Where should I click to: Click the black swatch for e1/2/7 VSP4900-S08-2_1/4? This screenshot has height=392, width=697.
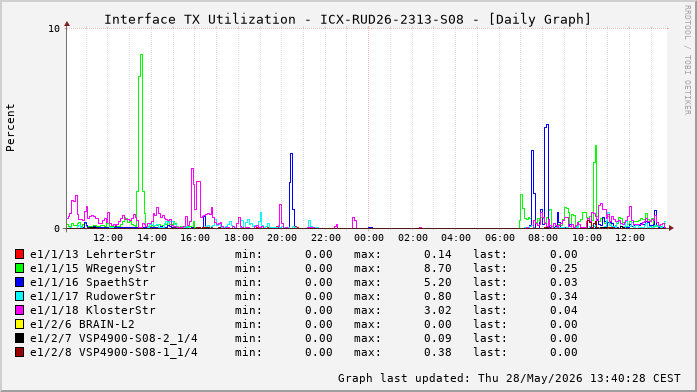point(20,338)
